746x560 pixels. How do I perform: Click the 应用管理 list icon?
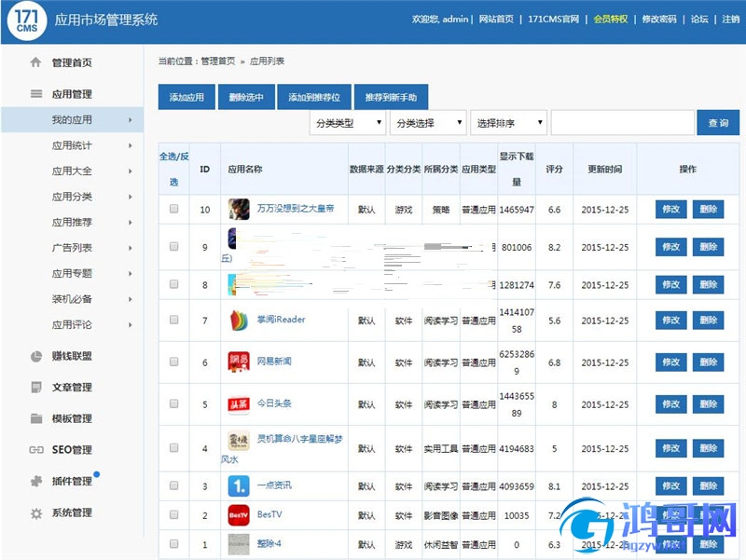(36, 94)
